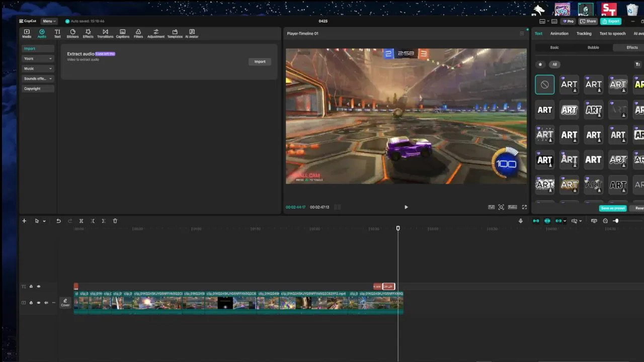
Task: Click the playhead marker on timeline ruler
Action: (x=398, y=228)
